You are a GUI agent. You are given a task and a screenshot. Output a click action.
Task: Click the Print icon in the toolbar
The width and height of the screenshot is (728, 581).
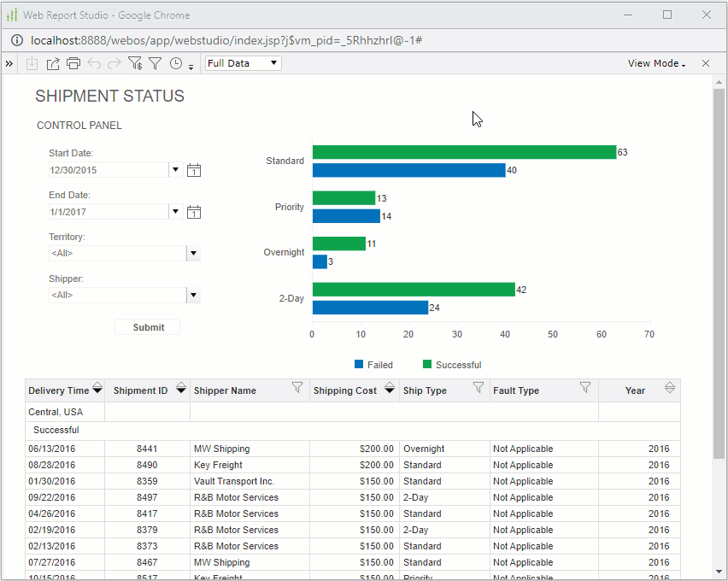point(73,63)
